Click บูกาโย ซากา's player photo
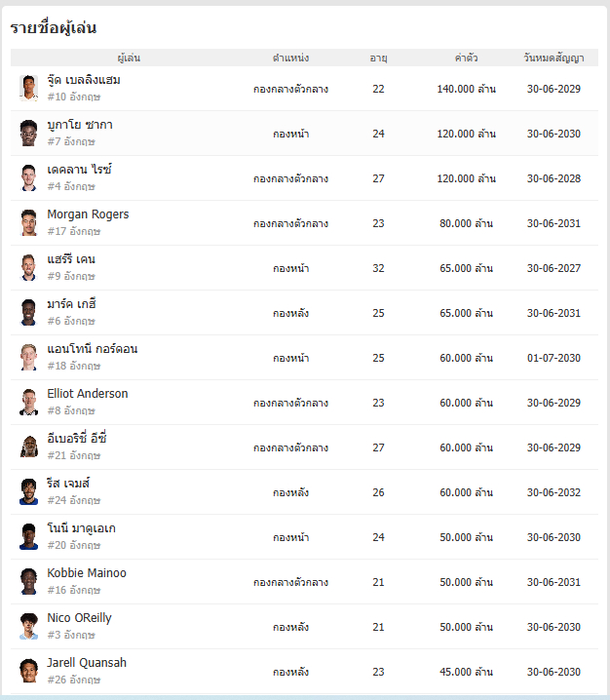Screen dimensions: 610x700 tap(28, 133)
